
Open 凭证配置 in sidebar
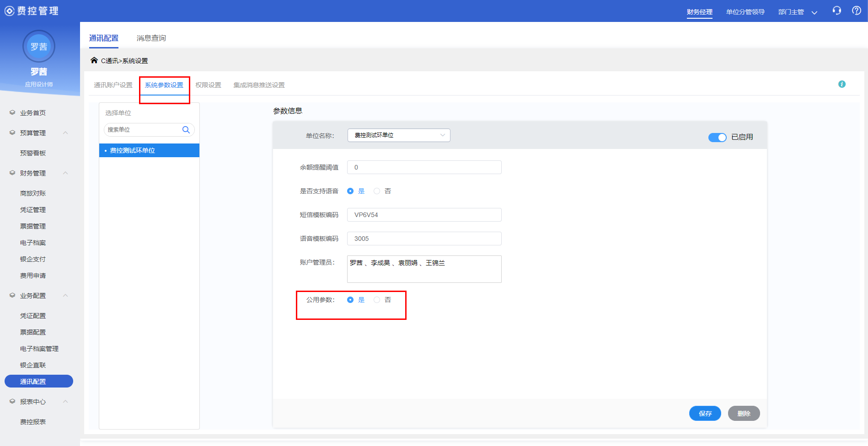tap(33, 316)
